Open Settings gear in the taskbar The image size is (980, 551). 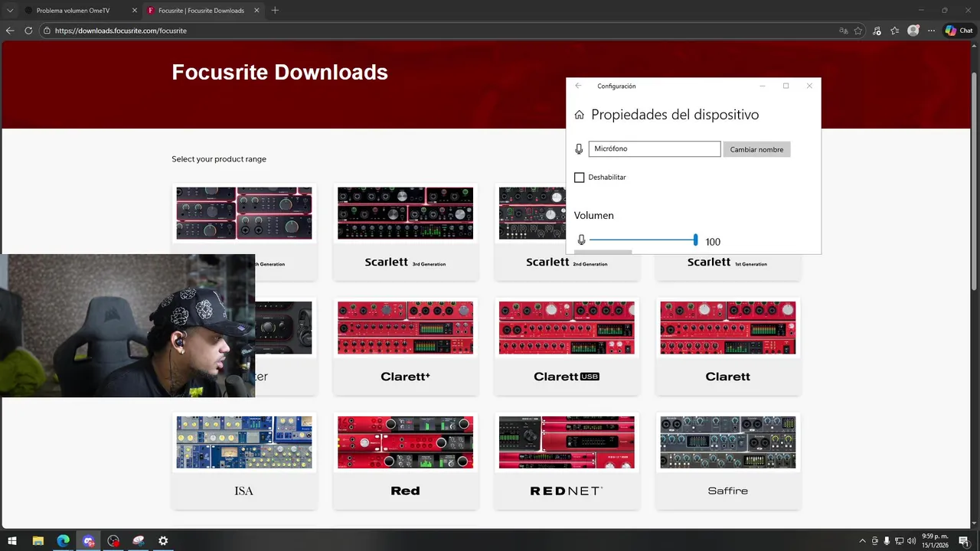pyautogui.click(x=163, y=540)
